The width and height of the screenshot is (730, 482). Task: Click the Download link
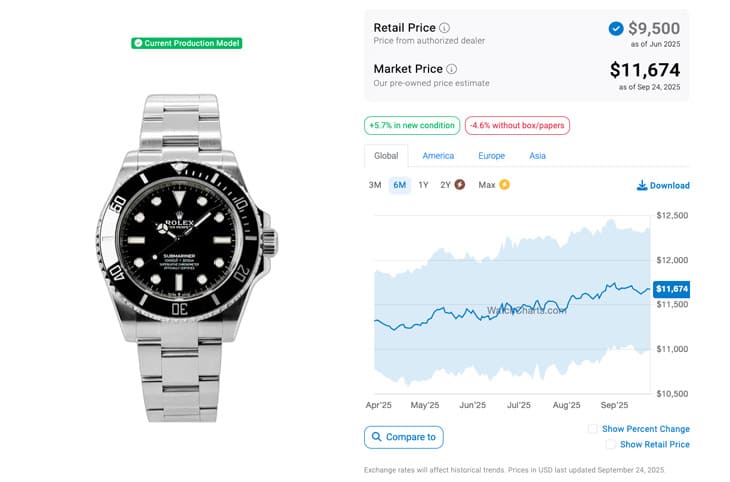(669, 185)
